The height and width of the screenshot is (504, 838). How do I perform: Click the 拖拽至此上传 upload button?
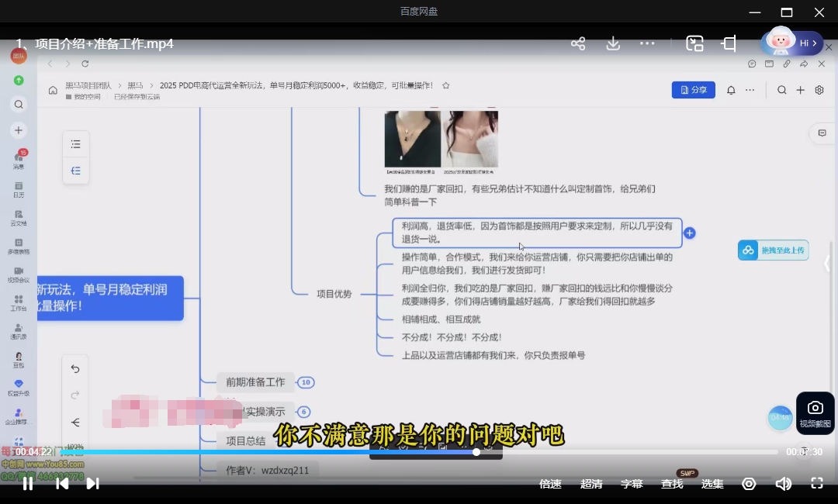(774, 250)
